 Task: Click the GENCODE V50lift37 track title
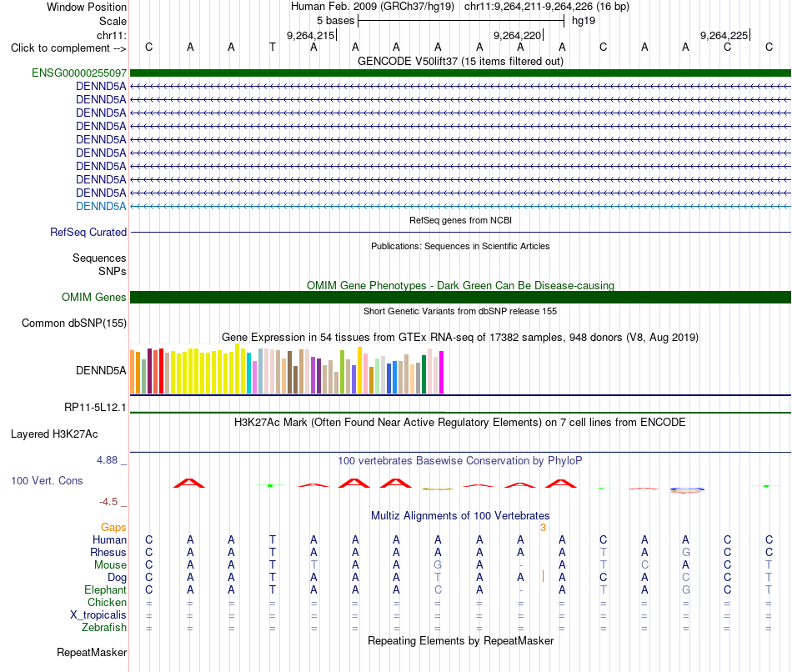click(460, 61)
